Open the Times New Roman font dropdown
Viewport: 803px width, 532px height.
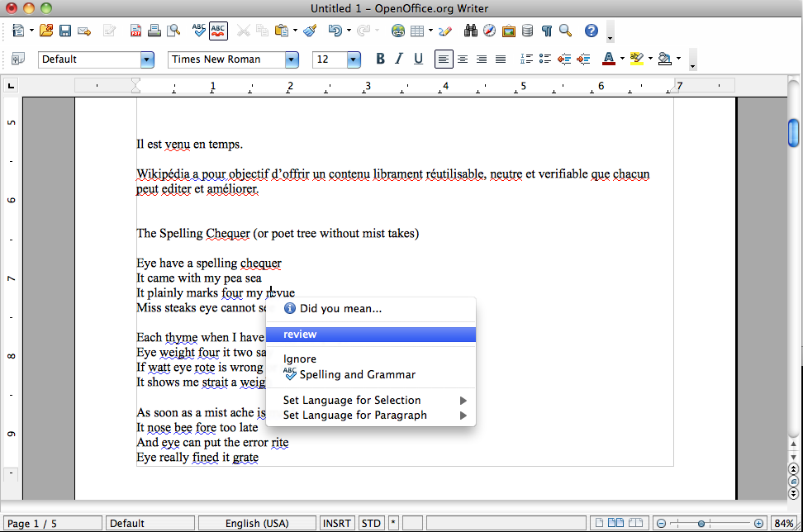(x=292, y=59)
